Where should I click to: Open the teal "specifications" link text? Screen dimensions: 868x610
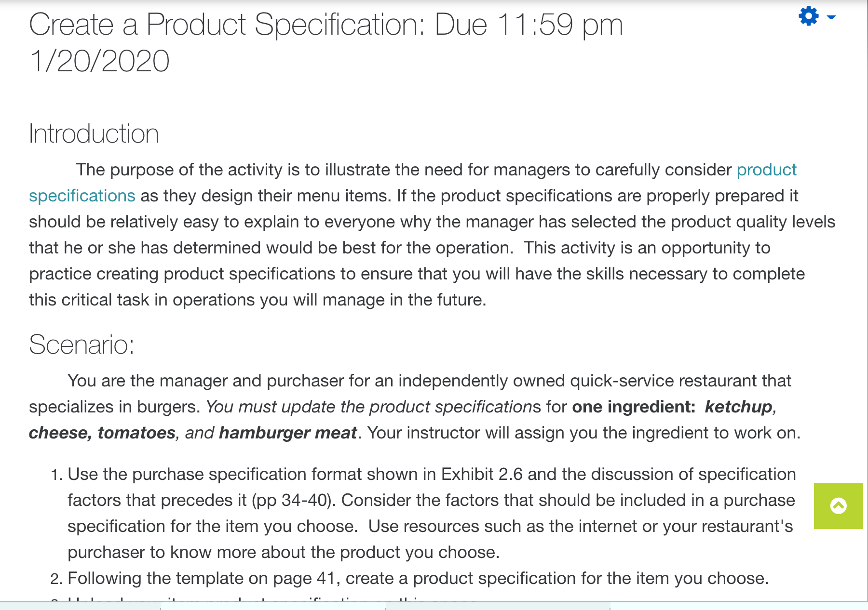(82, 196)
